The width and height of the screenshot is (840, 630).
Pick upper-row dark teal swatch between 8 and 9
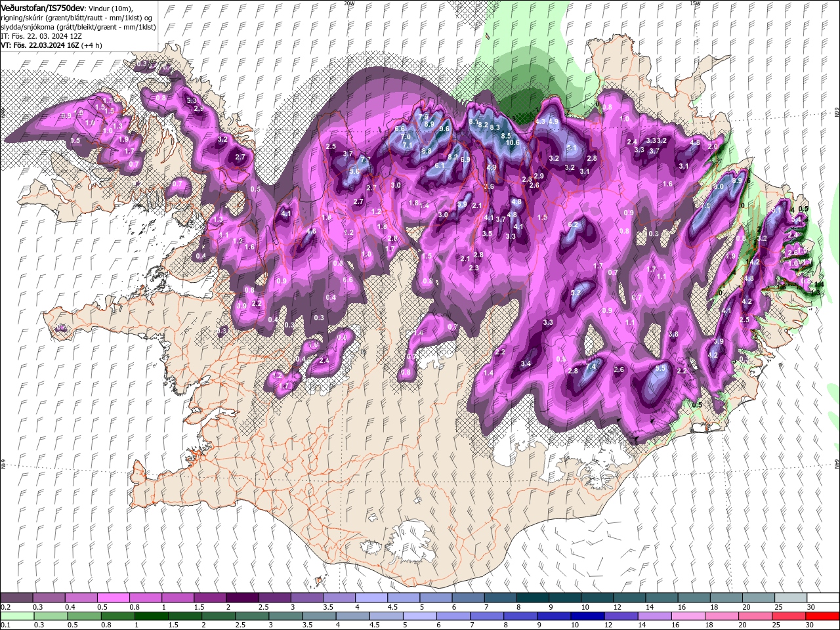point(532,597)
